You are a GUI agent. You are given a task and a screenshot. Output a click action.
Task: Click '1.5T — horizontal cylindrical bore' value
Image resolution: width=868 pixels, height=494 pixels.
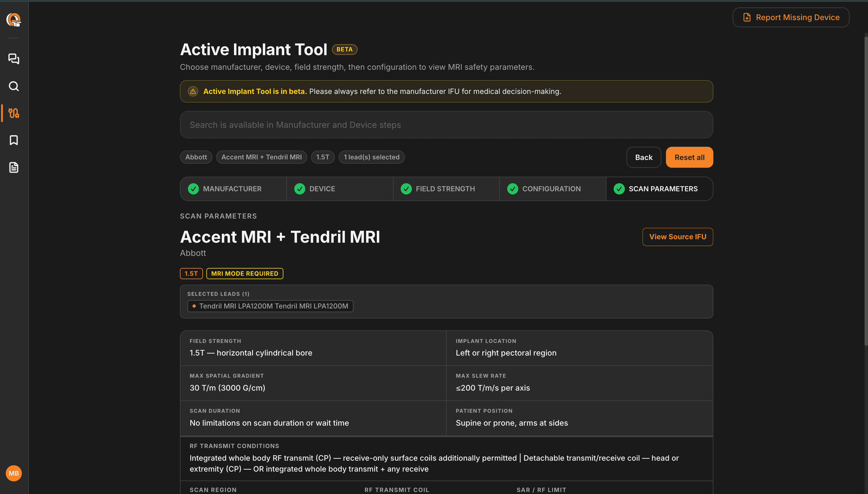coord(251,353)
